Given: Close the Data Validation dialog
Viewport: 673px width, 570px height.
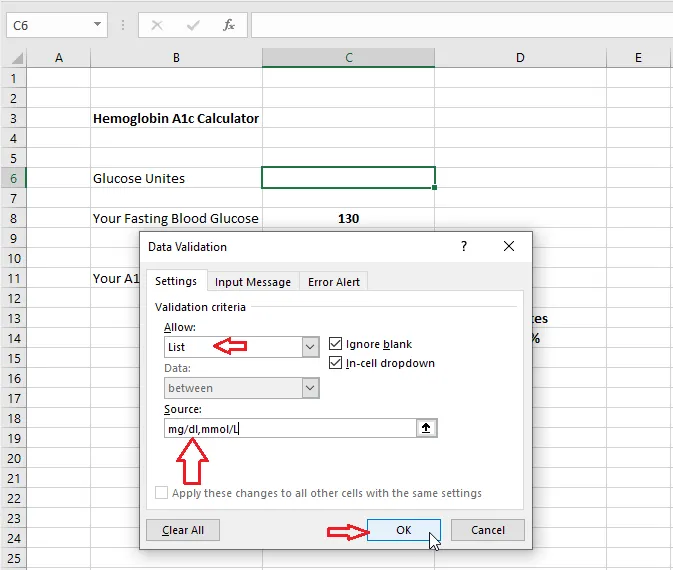Looking at the screenshot, I should coord(509,246).
